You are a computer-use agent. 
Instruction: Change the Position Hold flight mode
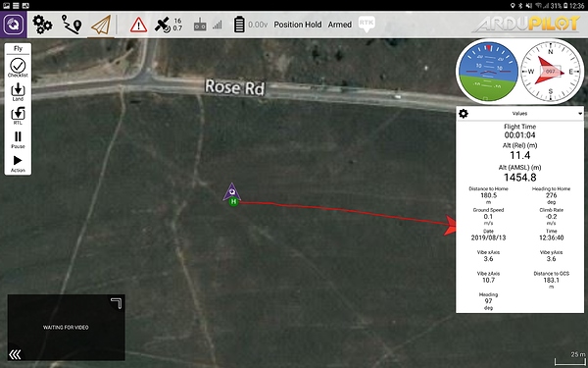(297, 25)
